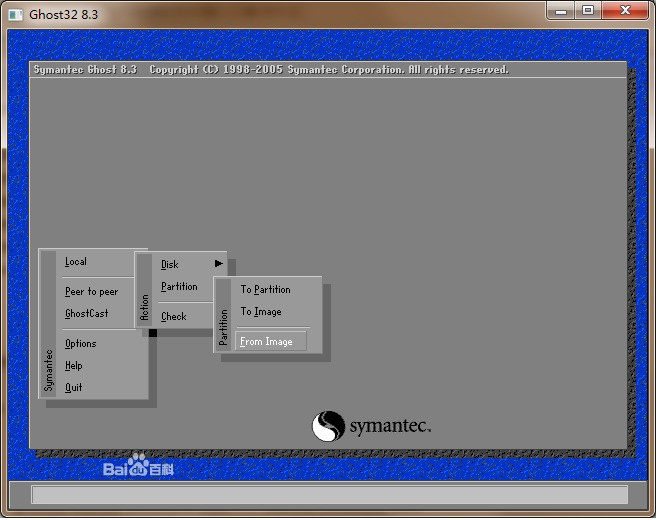657x520 pixels.
Task: Choose Check in the Action menu
Action: click(173, 316)
